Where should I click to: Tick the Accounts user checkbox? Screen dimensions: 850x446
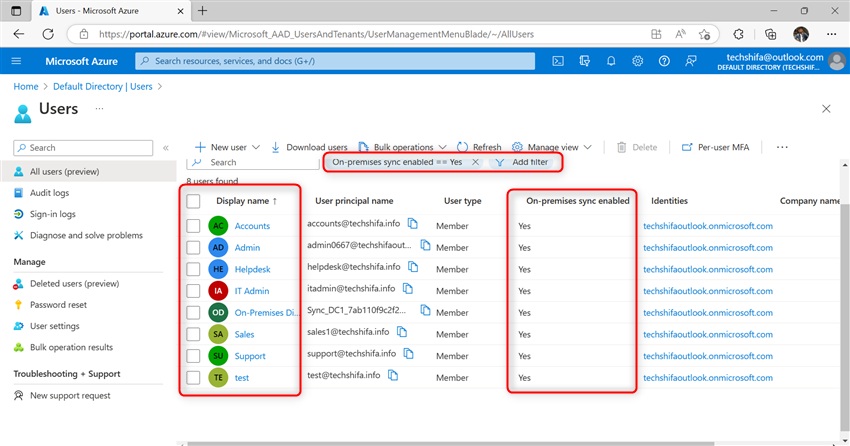(x=193, y=226)
